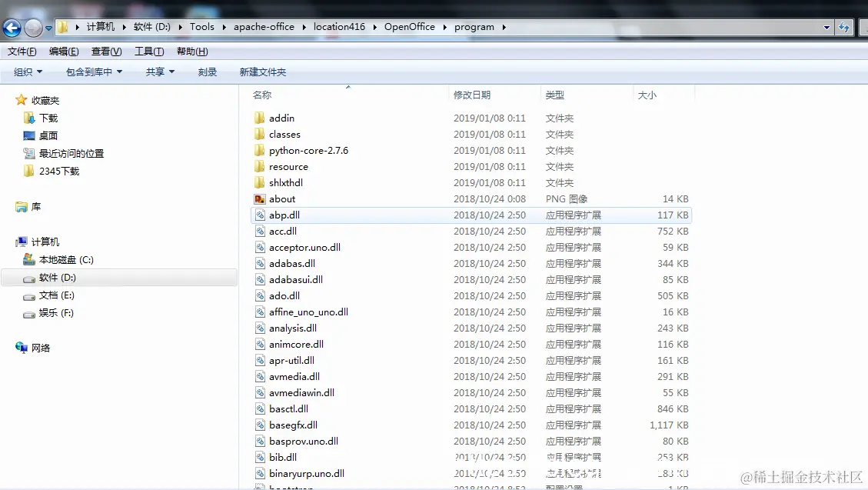Sort by 大小 column header
The height and width of the screenshot is (490, 868).
pyautogui.click(x=647, y=95)
